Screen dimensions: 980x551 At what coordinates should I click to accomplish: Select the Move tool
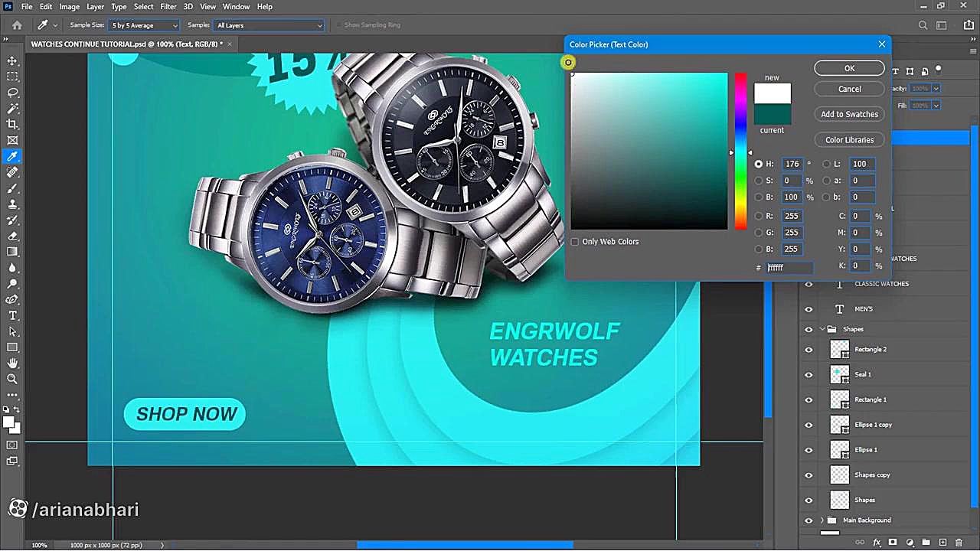[x=12, y=60]
